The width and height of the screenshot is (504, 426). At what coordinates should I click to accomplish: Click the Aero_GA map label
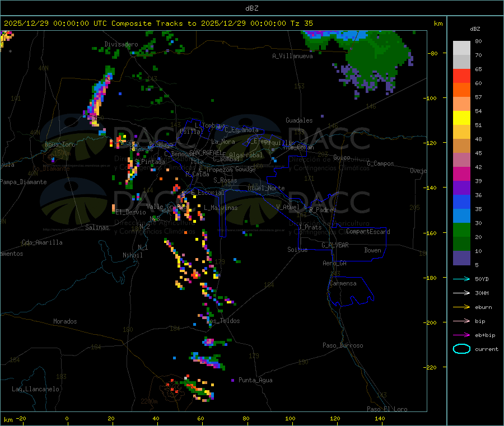click(335, 263)
